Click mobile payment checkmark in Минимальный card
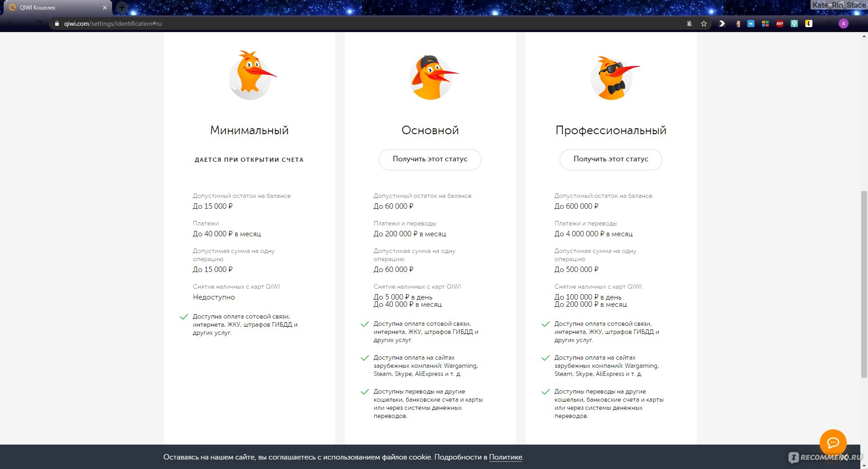Image resolution: width=868 pixels, height=469 pixels. pos(184,317)
